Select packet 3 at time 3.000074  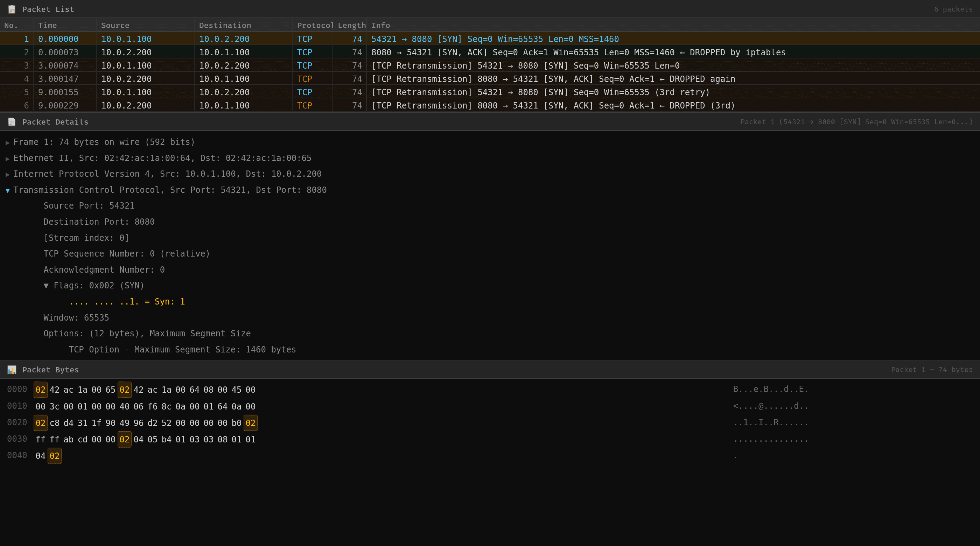coord(490,65)
